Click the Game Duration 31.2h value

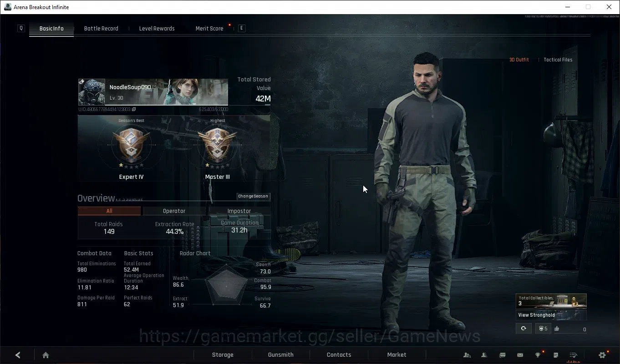[x=239, y=230]
